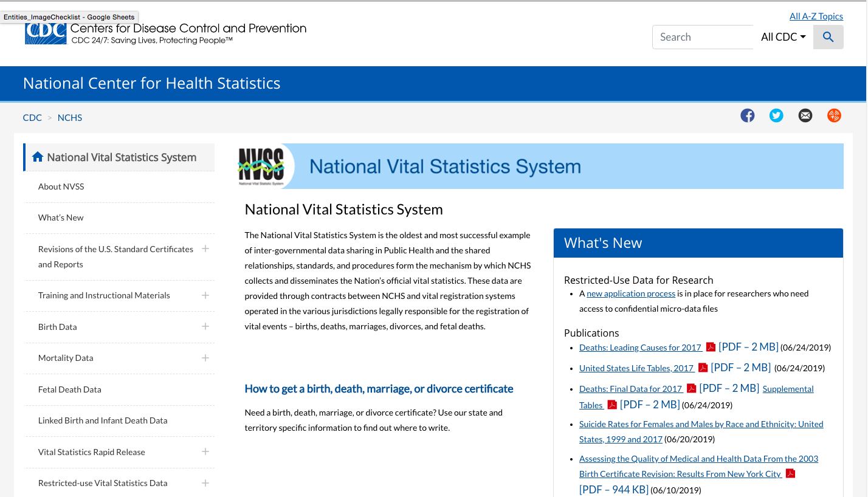Click PDF icon for Deaths: Leading Causes 2017
The width and height of the screenshot is (868, 497).
(x=711, y=347)
